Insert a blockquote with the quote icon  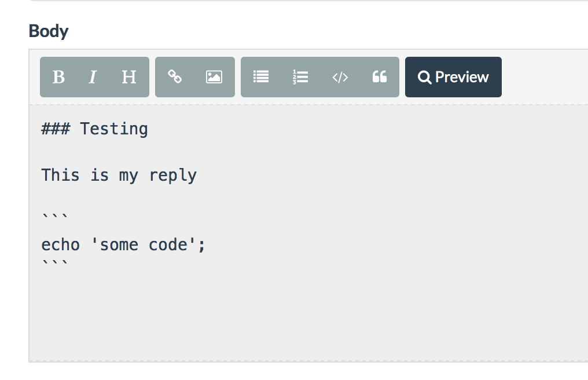(380, 77)
